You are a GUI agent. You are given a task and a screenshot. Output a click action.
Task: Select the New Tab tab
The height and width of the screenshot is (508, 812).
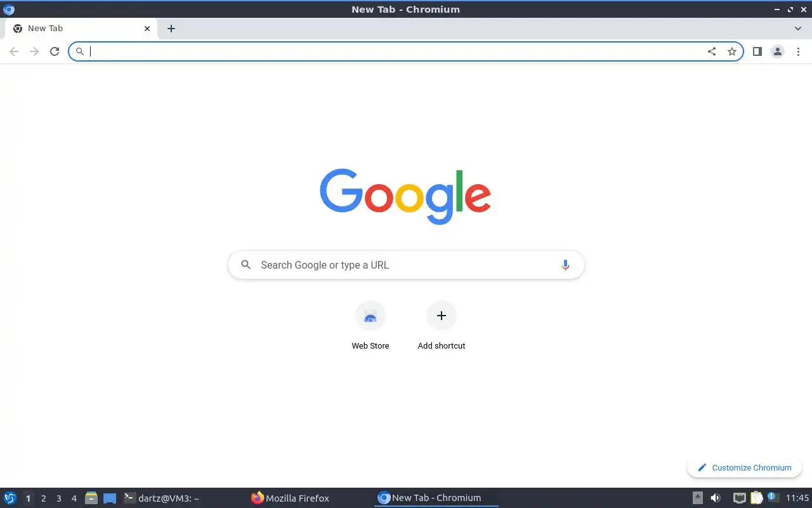point(80,29)
